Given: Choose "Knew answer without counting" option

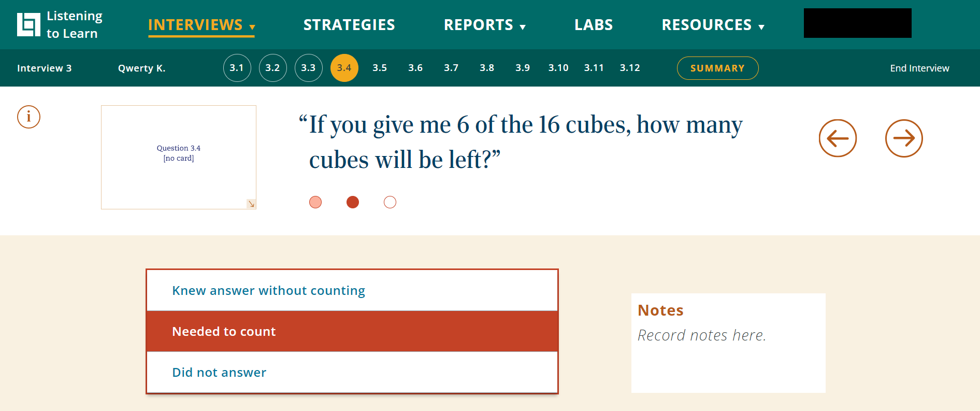Looking at the screenshot, I should point(352,290).
